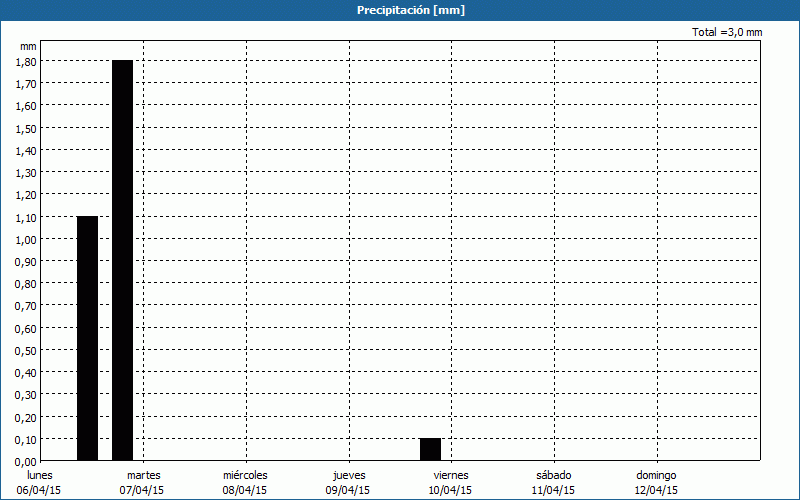Click the 1,80 value on the y-axis
The width and height of the screenshot is (800, 500).
(27, 62)
